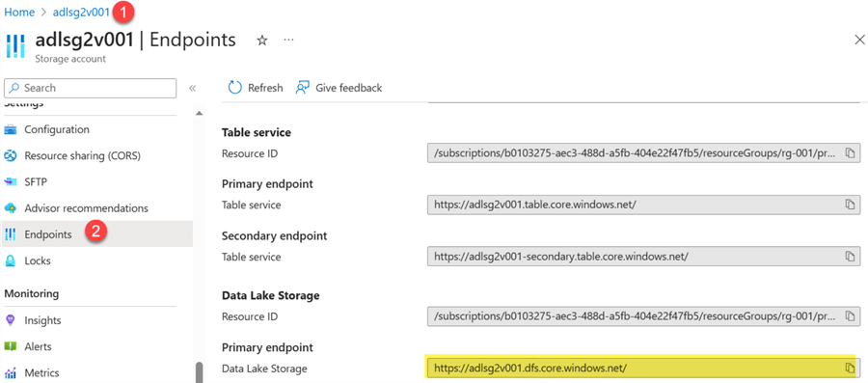The image size is (868, 383).
Task: Click the Data Lake Storage Resource ID field
Action: click(644, 316)
